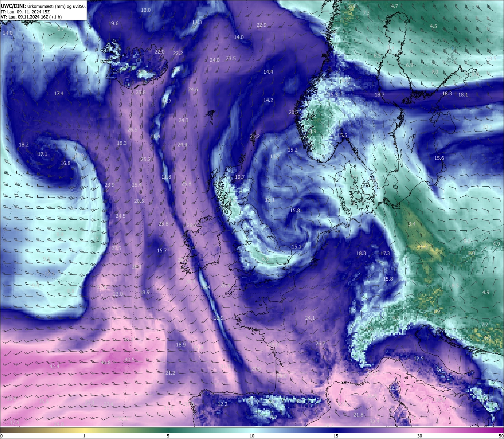Click the 'IT: Lau. 09. 11. 2024 15Z' line
The width and height of the screenshot is (504, 439).
[25, 12]
